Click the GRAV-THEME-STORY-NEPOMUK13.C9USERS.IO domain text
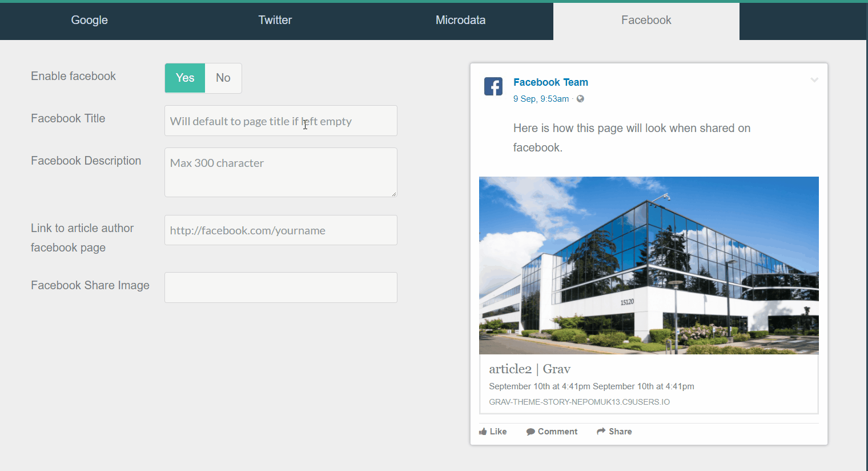 pyautogui.click(x=580, y=402)
